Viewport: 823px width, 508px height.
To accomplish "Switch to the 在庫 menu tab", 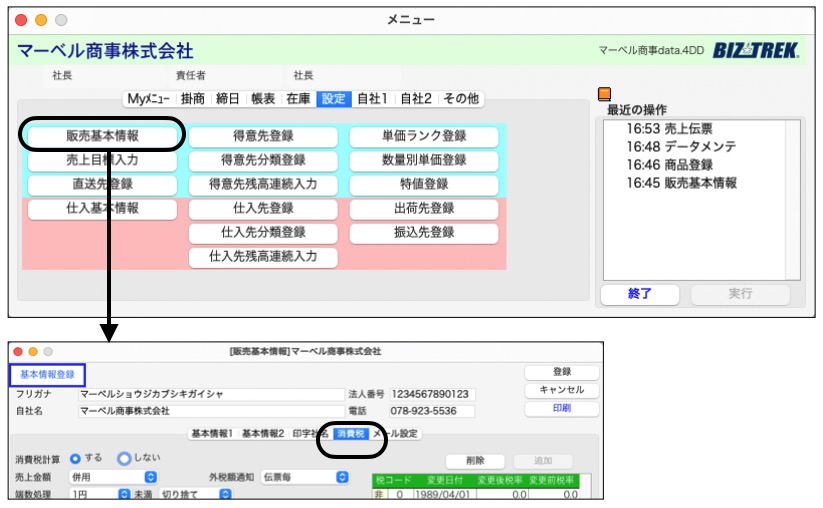I will (298, 98).
